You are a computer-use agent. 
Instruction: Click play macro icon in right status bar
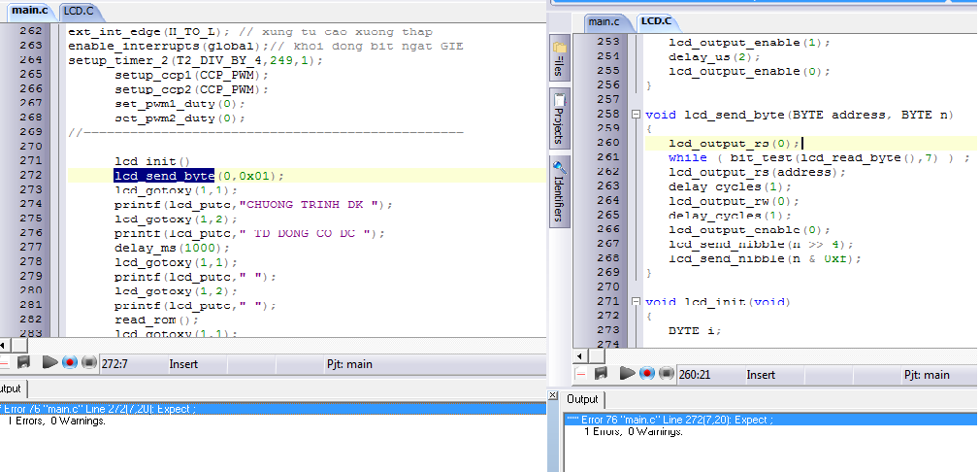(x=627, y=373)
